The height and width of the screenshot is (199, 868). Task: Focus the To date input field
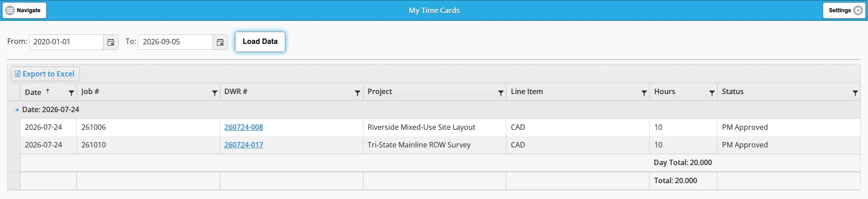click(175, 42)
